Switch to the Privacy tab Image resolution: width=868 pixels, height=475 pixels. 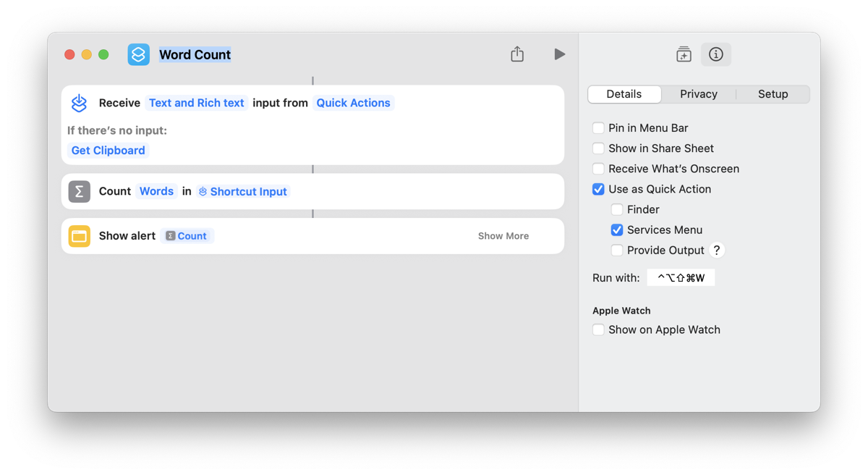point(699,94)
